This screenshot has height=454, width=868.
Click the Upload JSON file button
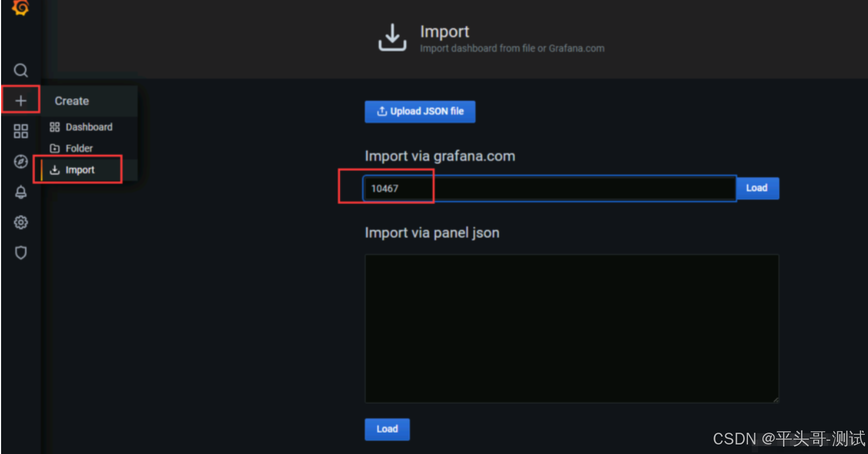pos(420,112)
